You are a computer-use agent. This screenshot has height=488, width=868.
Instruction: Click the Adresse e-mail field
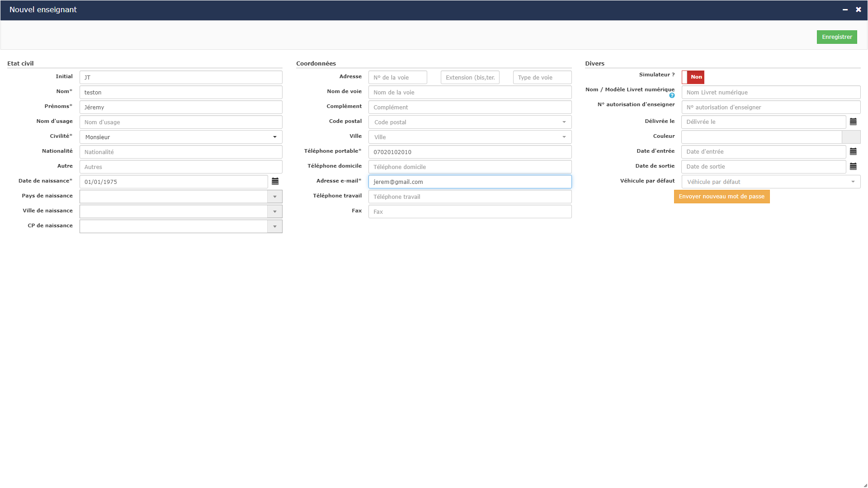pos(470,182)
